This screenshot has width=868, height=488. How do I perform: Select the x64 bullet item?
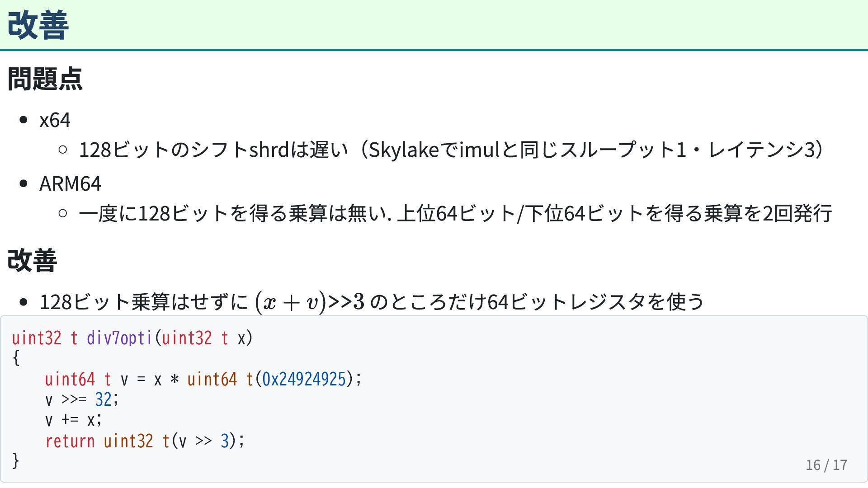coord(55,120)
